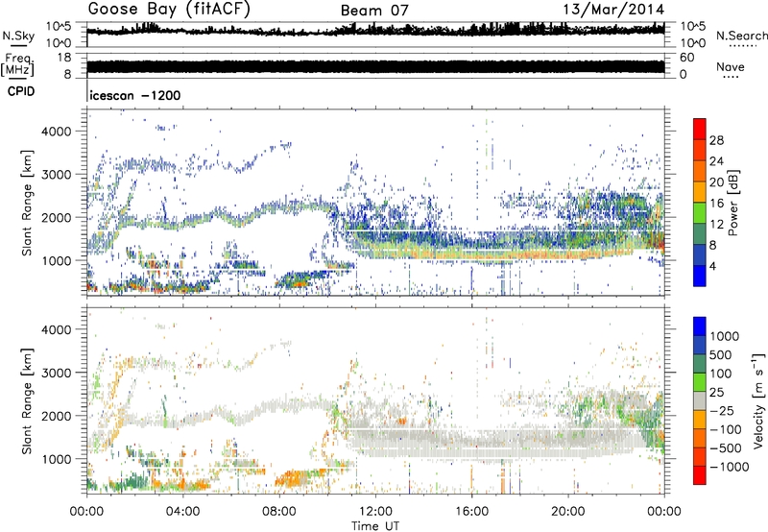Viewport: 768px width, 532px height.
Task: Click the black frequency band in second panel
Action: pyautogui.click(x=375, y=66)
